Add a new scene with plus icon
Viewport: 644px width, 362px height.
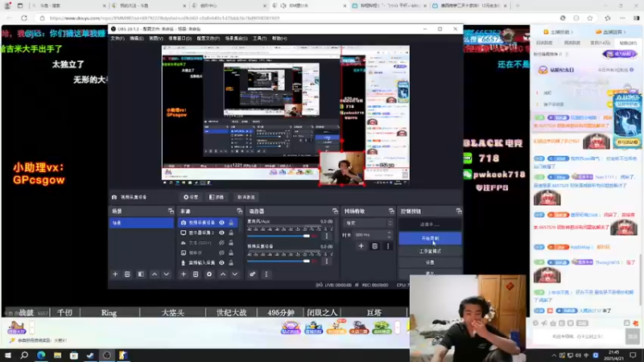(115, 274)
